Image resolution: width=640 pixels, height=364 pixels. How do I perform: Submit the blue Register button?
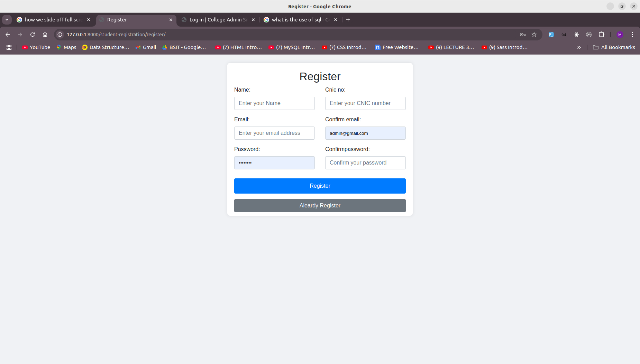click(320, 186)
